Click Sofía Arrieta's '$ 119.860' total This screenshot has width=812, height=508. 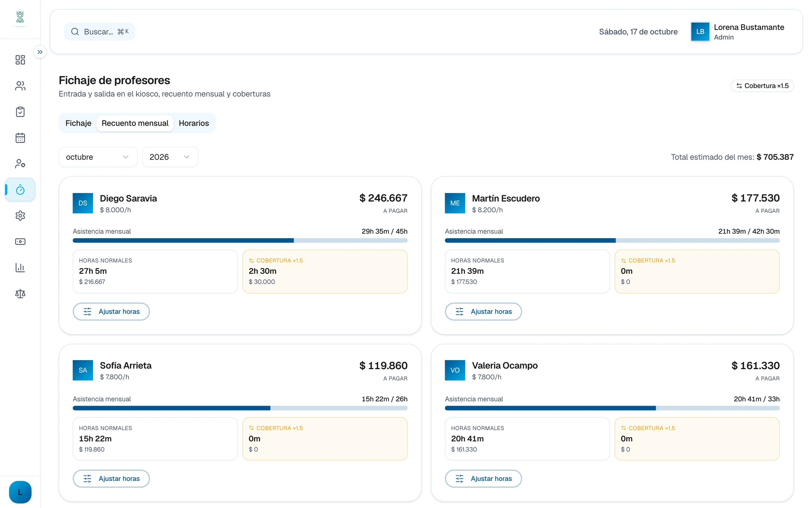click(383, 365)
